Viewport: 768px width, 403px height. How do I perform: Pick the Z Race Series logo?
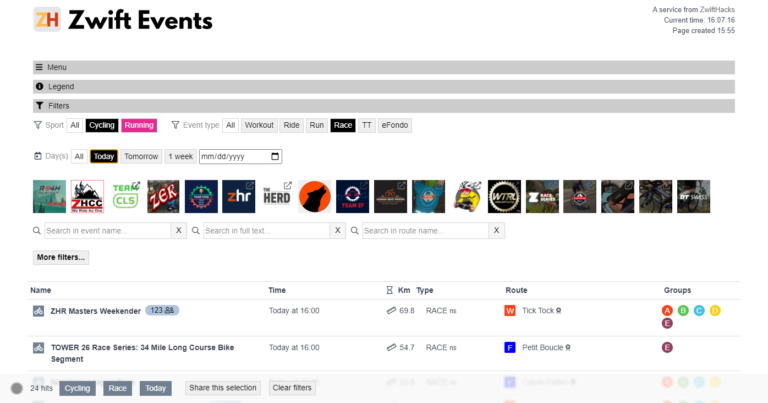coord(542,196)
